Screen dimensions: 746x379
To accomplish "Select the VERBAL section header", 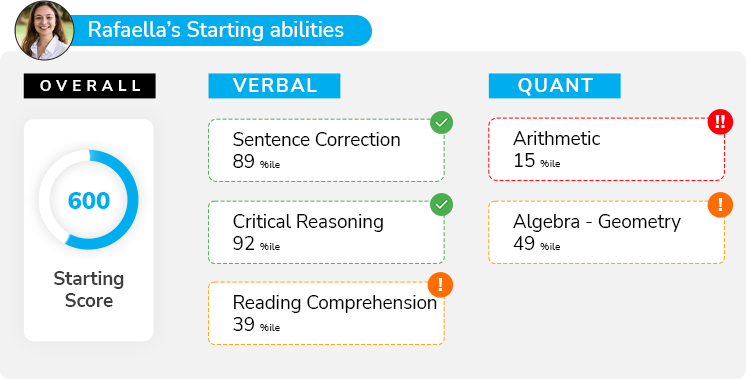I will click(274, 86).
